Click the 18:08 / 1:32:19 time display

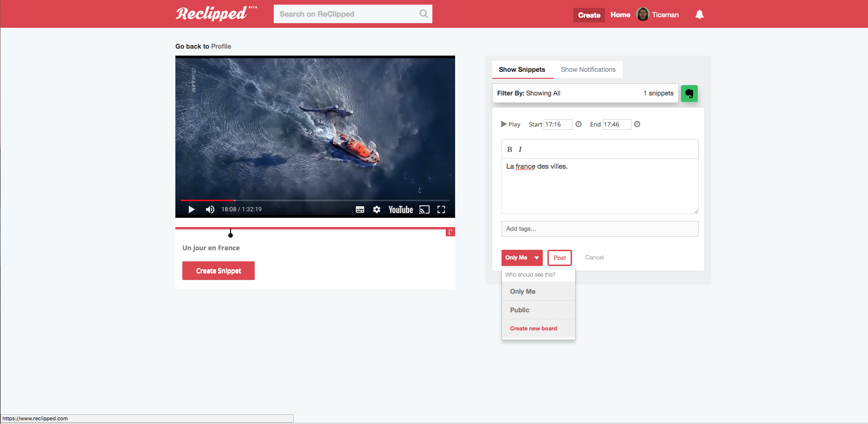pos(241,209)
